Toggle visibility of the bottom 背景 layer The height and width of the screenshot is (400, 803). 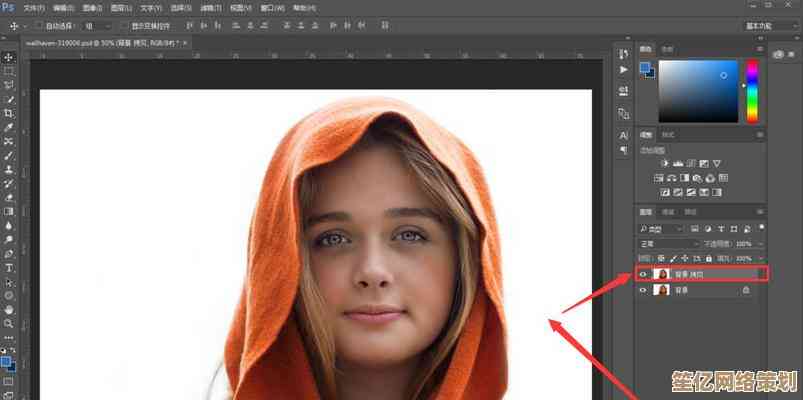642,290
